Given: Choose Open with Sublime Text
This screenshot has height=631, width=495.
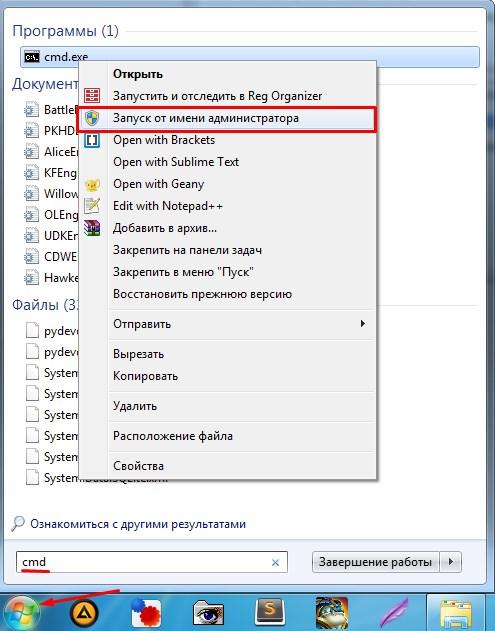Looking at the screenshot, I should (227, 162).
